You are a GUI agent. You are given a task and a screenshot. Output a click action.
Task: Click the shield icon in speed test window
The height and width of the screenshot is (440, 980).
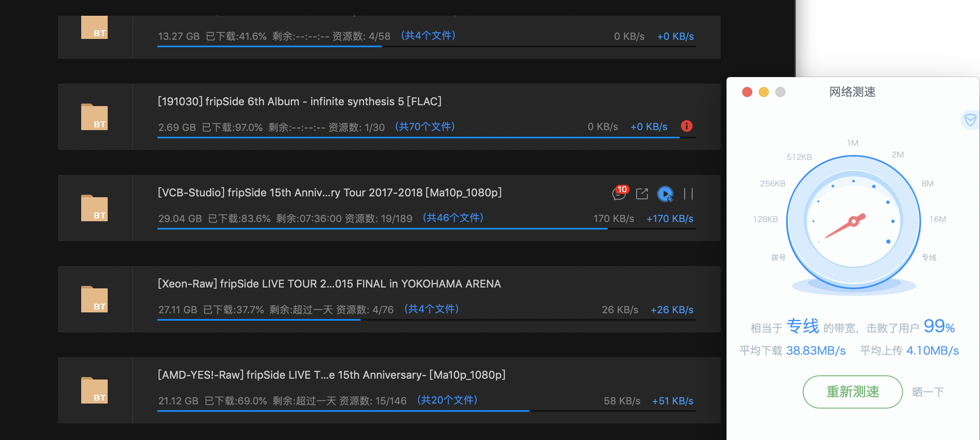click(970, 120)
